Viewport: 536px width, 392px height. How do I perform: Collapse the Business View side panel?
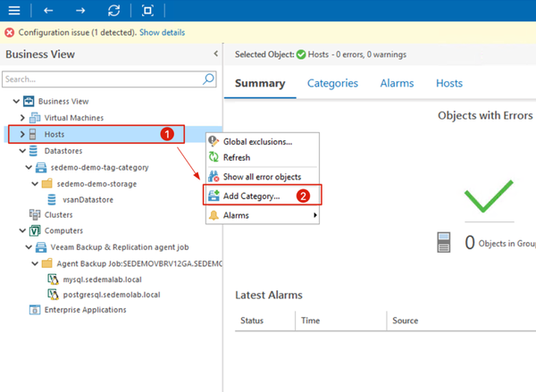(215, 54)
